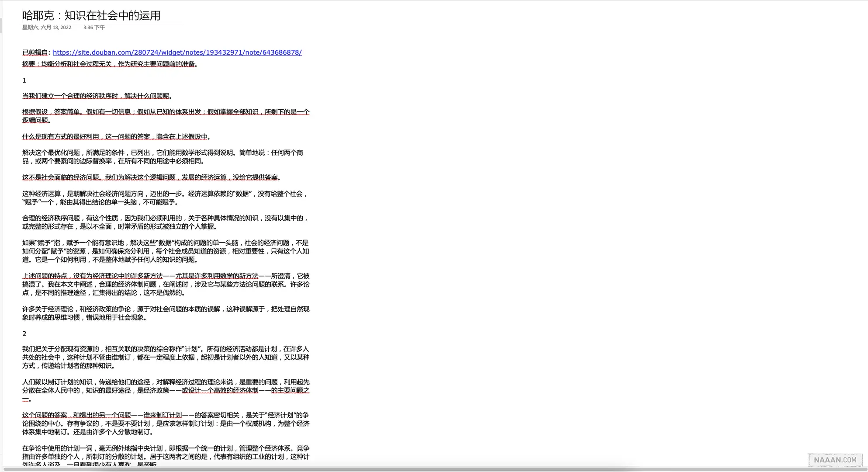
Task: Click paragraph starting 这不是社会面临的经济问题
Action: coord(151,177)
